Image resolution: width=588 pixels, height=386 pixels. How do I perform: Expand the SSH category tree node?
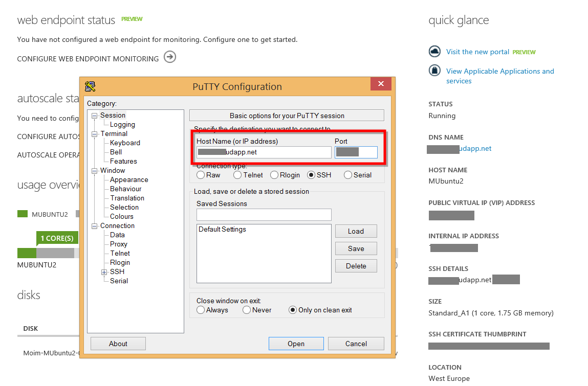coord(104,272)
